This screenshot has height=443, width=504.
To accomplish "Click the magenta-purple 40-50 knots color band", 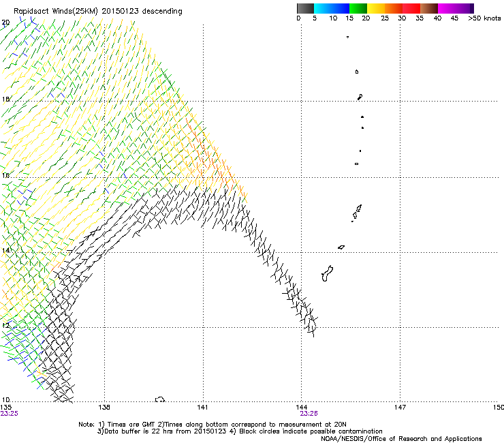I will [456, 8].
